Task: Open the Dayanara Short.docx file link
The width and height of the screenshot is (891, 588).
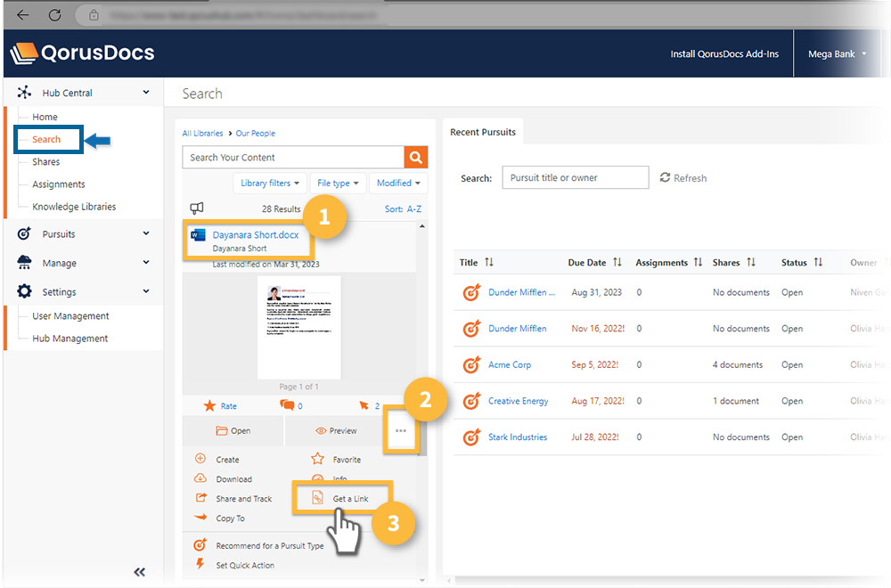Action: point(255,234)
